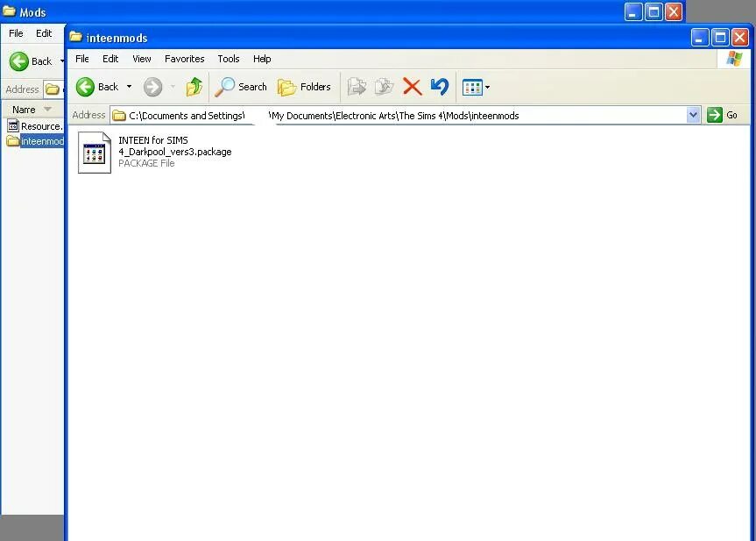
Task: Click the red Delete icon
Action: click(413, 87)
